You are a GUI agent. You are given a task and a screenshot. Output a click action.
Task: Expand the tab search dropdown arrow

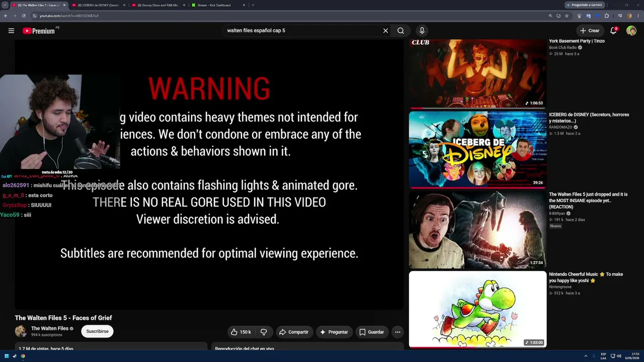pyautogui.click(x=5, y=5)
